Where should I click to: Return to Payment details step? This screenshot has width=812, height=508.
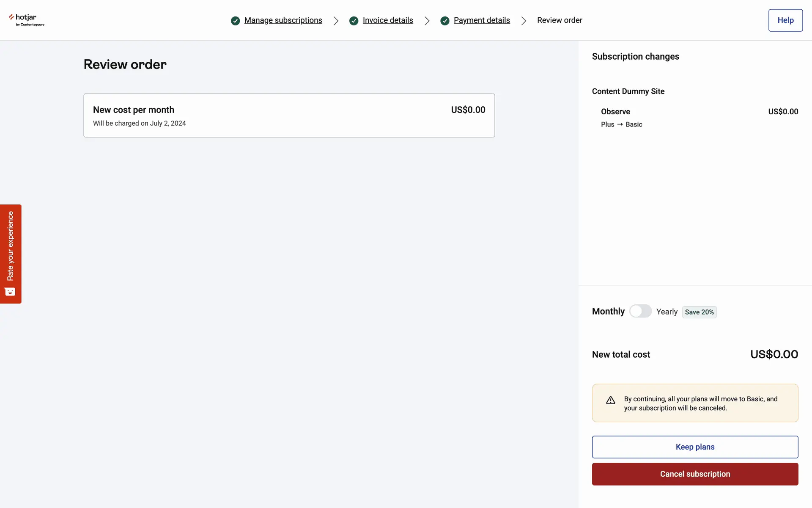coord(482,20)
